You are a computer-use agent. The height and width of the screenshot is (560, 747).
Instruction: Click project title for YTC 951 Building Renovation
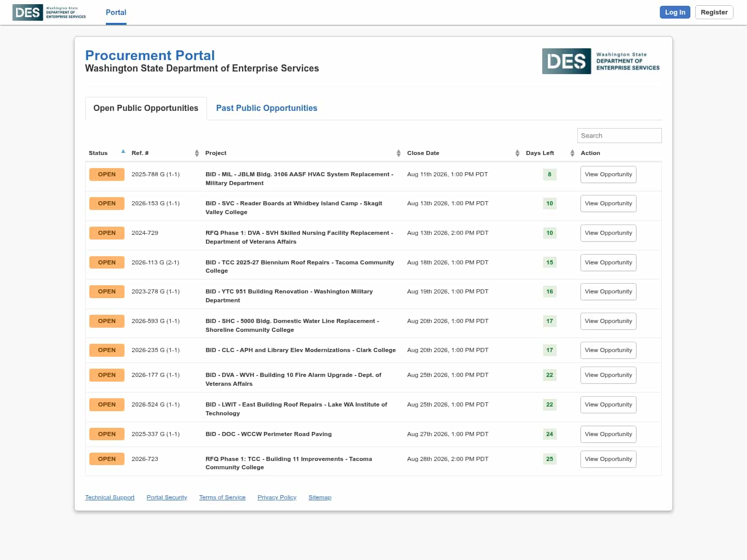pyautogui.click(x=289, y=296)
